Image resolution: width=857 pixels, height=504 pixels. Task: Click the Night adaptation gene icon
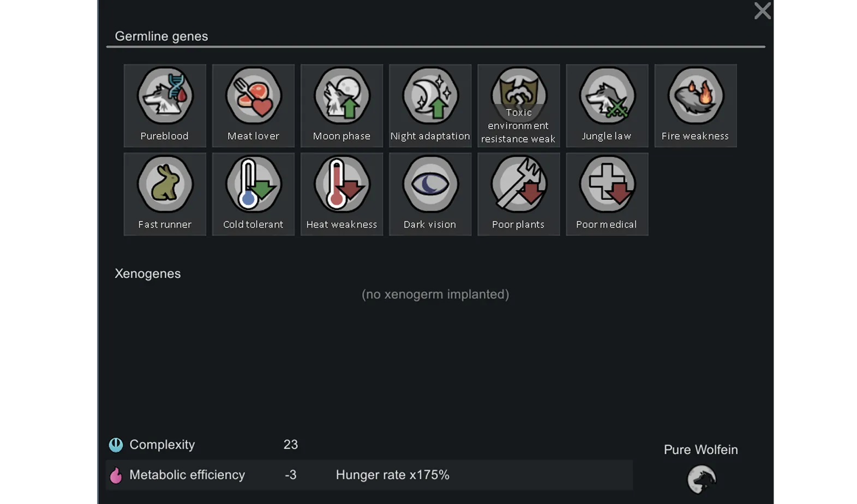pos(430,97)
